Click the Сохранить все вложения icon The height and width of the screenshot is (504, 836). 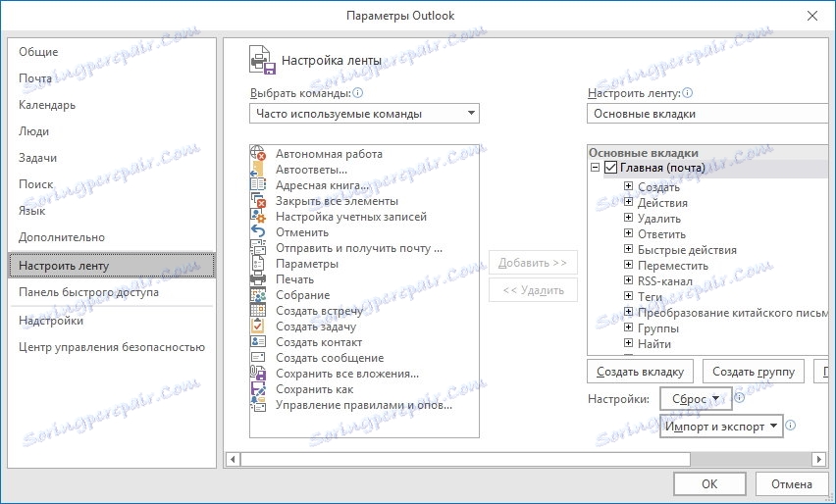pyautogui.click(x=258, y=373)
